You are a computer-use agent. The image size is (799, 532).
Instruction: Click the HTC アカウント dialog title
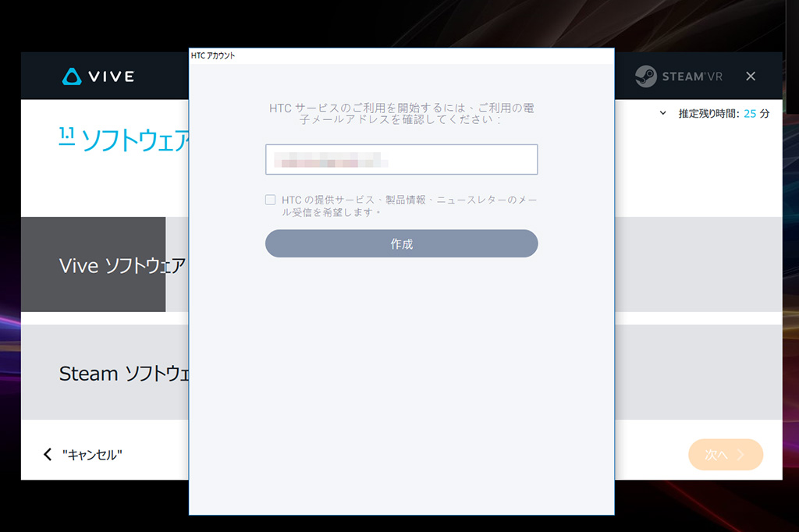pos(213,55)
